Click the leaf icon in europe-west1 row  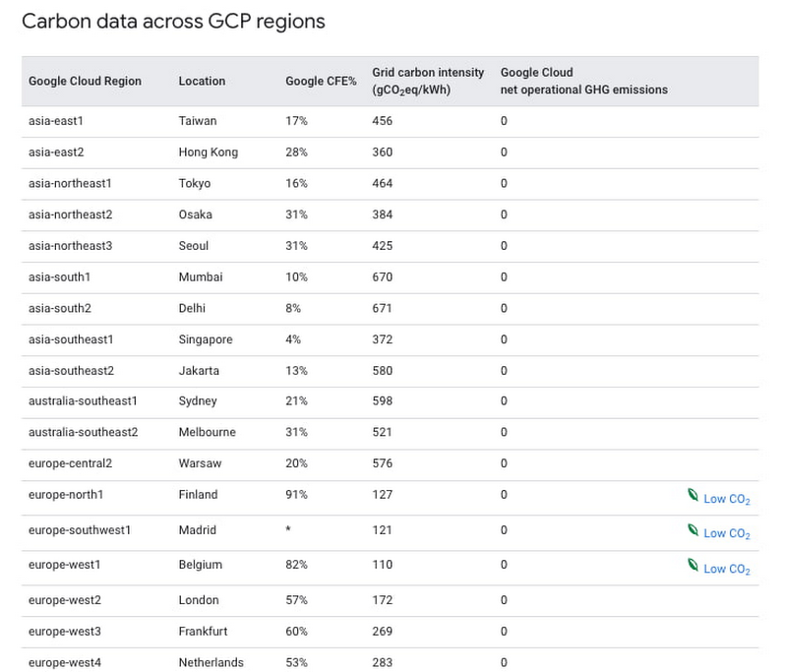tap(693, 565)
